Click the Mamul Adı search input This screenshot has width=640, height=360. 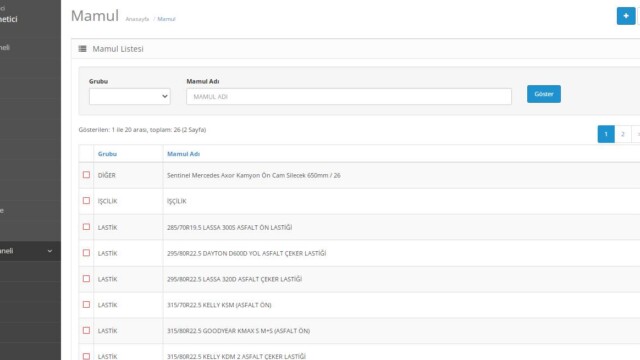(x=349, y=96)
